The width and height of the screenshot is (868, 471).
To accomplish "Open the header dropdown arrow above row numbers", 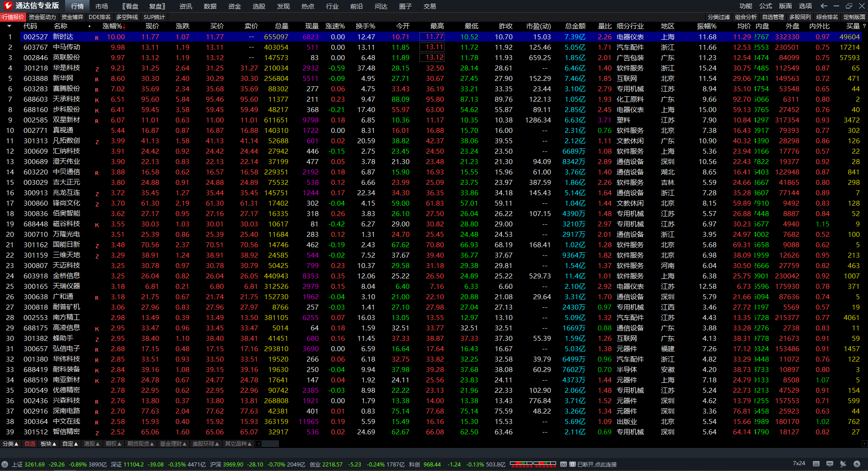I will (9, 26).
